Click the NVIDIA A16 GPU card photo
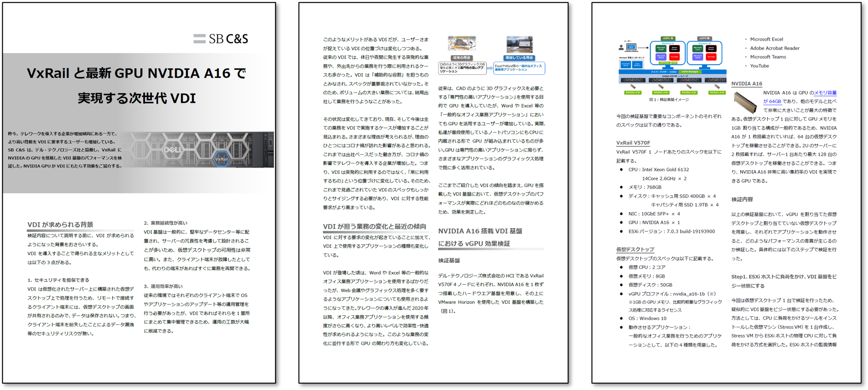Viewport: 868px width, 390px height. [745, 102]
